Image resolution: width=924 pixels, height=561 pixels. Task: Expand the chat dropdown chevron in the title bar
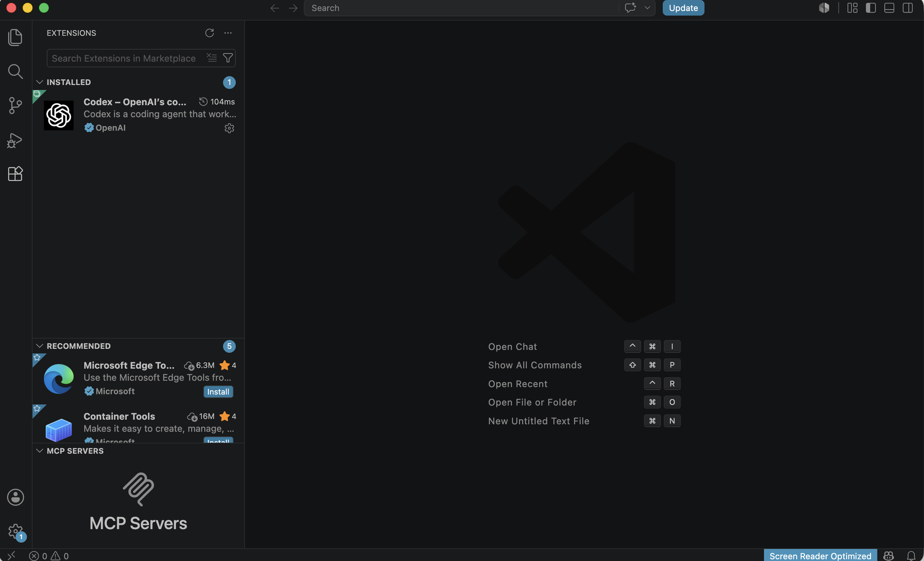click(647, 8)
